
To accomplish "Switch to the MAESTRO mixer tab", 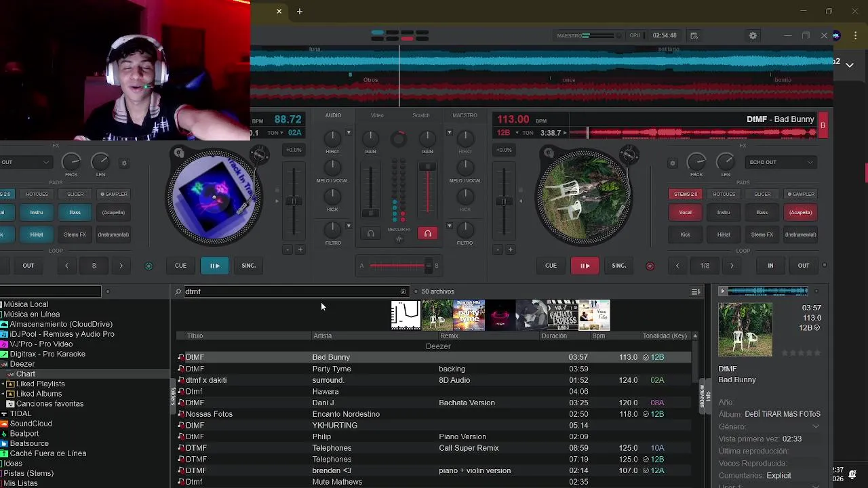I will (x=465, y=115).
